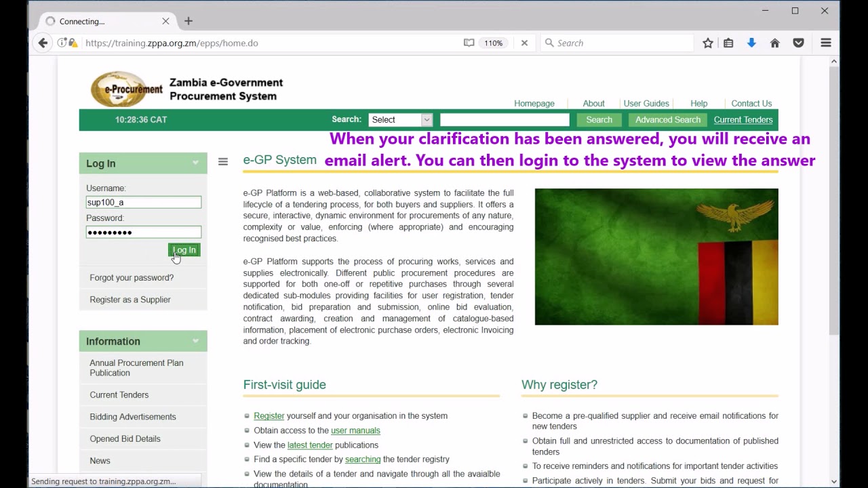Open the bookmarks list icon
Screen dimensions: 868x488
click(728, 43)
